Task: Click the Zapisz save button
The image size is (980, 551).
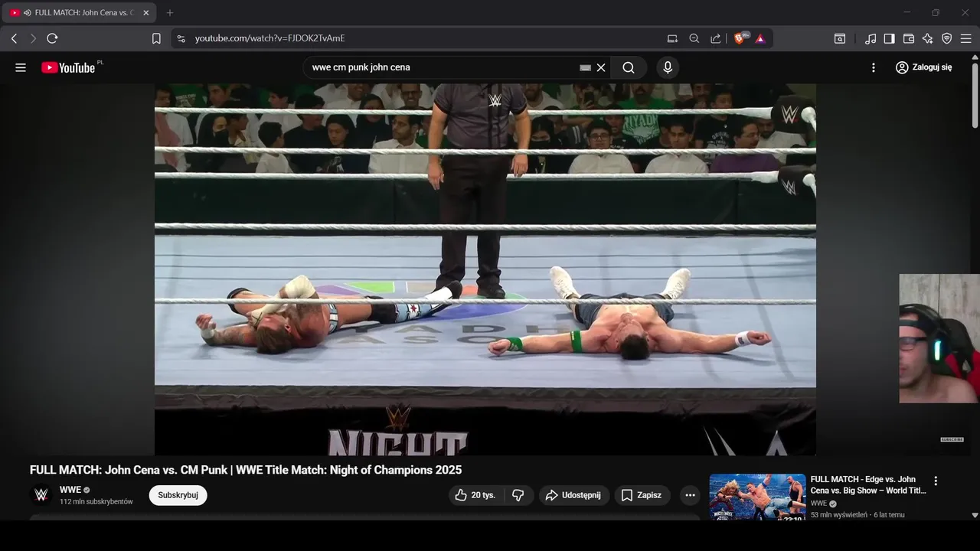Action: click(642, 495)
